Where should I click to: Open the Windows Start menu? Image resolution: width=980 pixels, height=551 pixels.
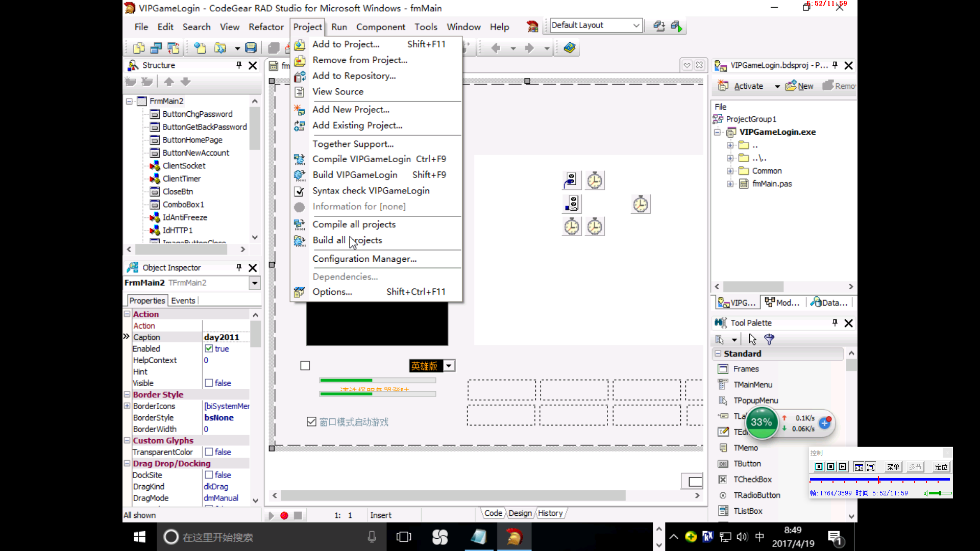click(139, 537)
